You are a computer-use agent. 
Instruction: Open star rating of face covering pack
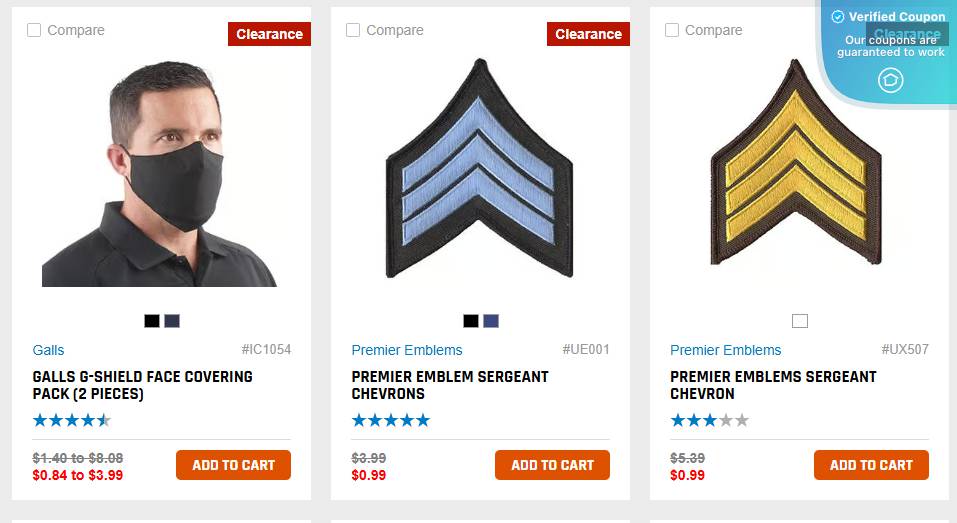[71, 420]
